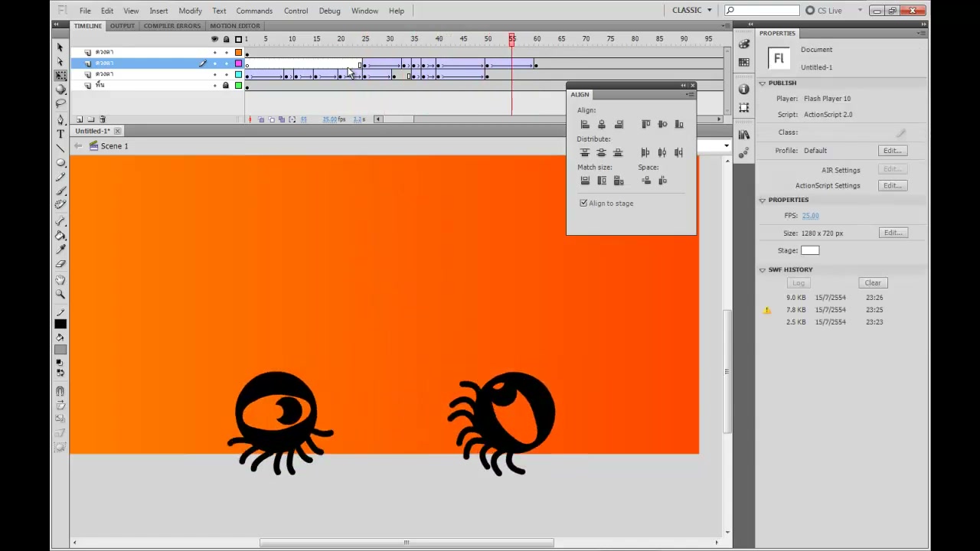The height and width of the screenshot is (551, 980).
Task: Click Space evenly vertically icon
Action: click(x=645, y=181)
